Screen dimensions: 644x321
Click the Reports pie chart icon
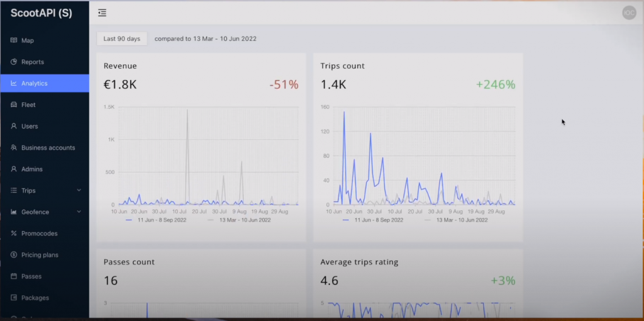click(x=14, y=62)
